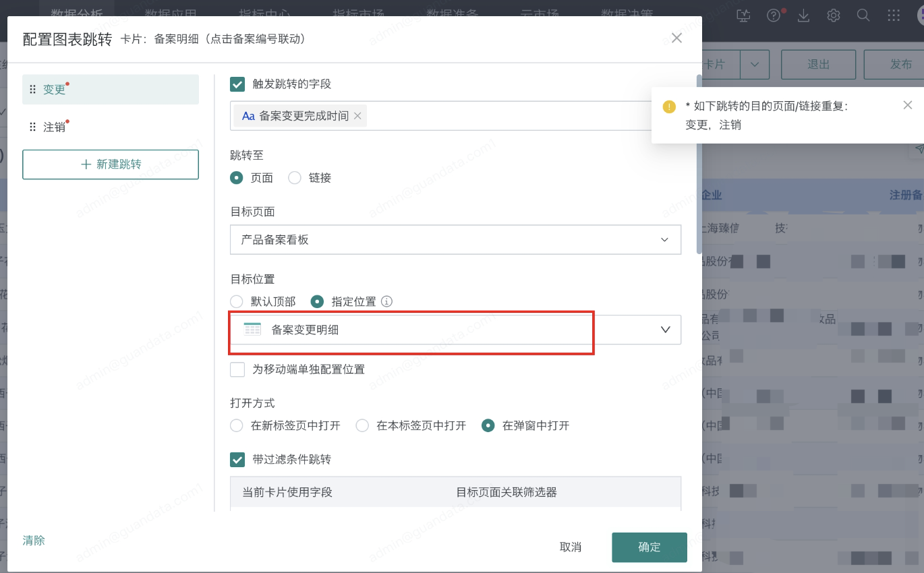Toggle the 带过滤条件跳转 checkbox
The image size is (924, 573).
[237, 460]
